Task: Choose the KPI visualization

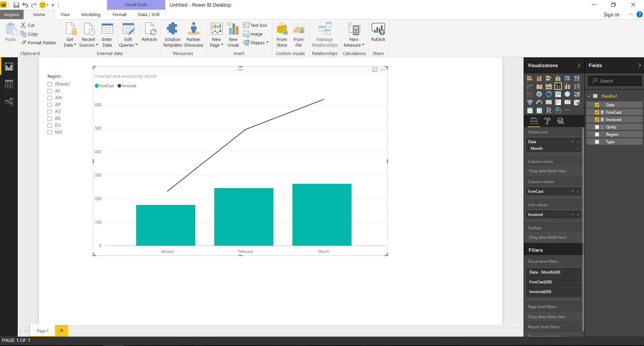Action: point(568,102)
